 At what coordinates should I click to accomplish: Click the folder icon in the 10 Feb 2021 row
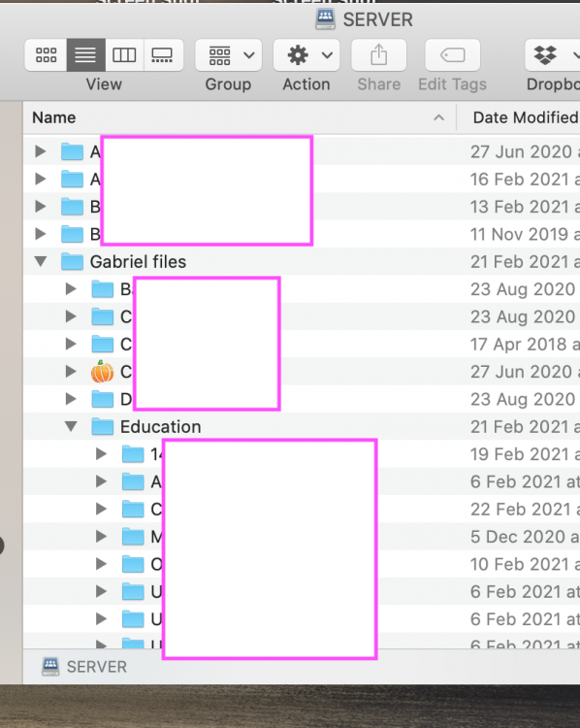(133, 564)
